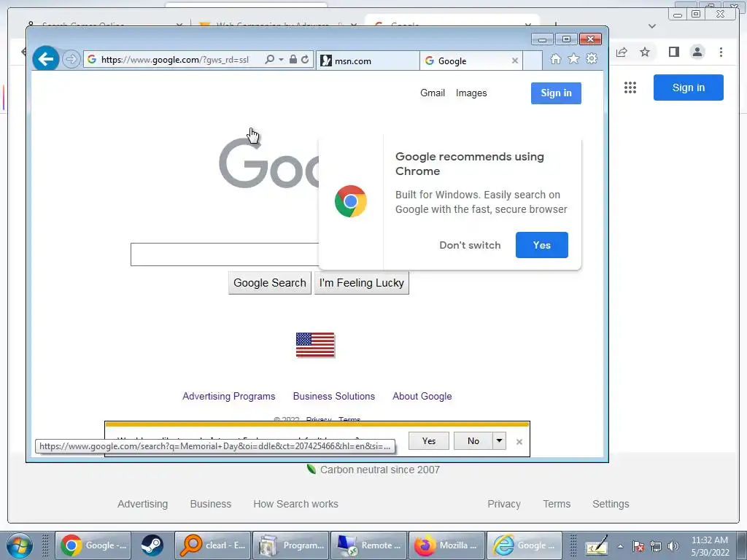This screenshot has width=747, height=560.
Task: Click Sign in button in IE Google page
Action: [556, 93]
